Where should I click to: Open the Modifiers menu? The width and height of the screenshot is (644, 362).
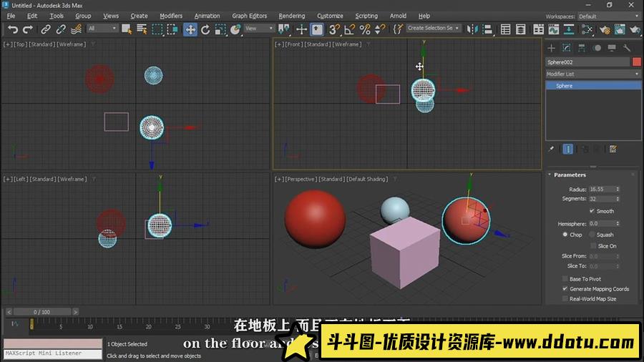click(171, 16)
